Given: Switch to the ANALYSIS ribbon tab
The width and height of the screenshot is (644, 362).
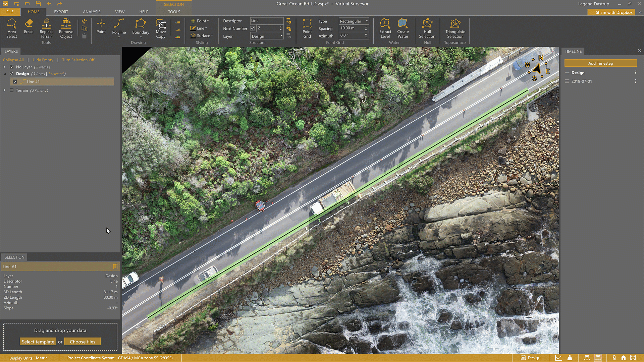Looking at the screenshot, I should coord(92,12).
